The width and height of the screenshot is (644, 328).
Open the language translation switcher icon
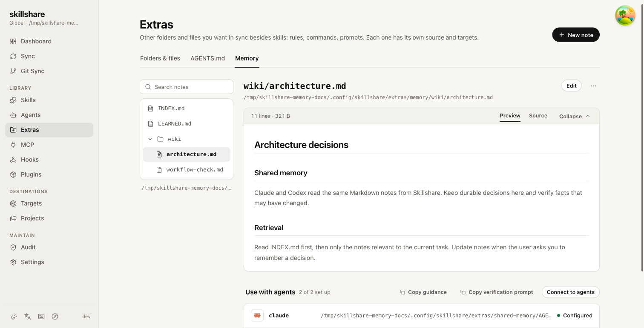click(x=28, y=317)
